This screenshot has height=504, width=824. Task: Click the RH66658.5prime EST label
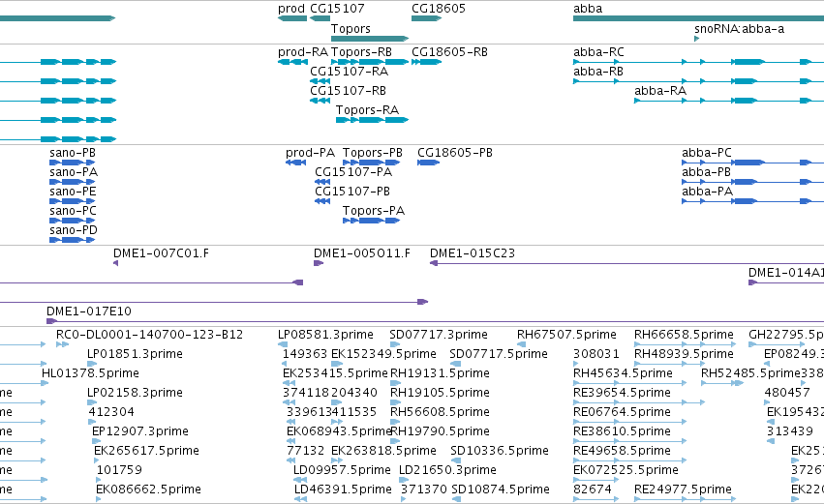(x=684, y=336)
